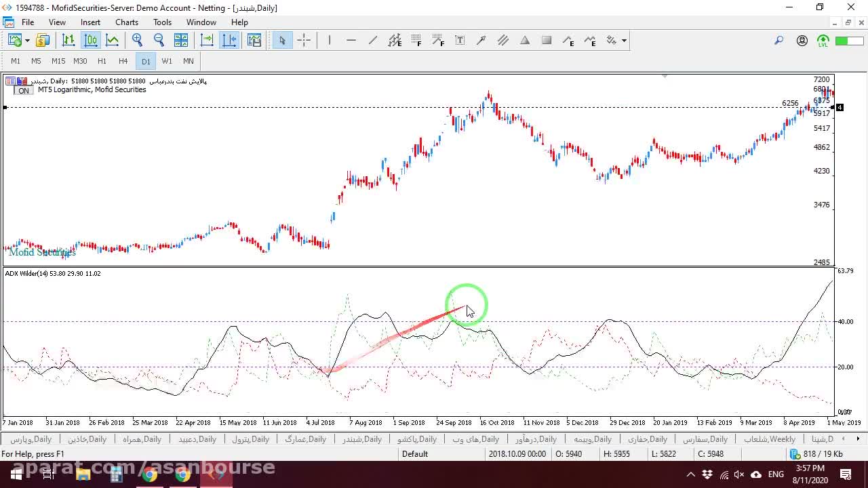Image resolution: width=868 pixels, height=488 pixels.
Task: Select the Andrews pitchfork lines tool
Action: (x=503, y=41)
